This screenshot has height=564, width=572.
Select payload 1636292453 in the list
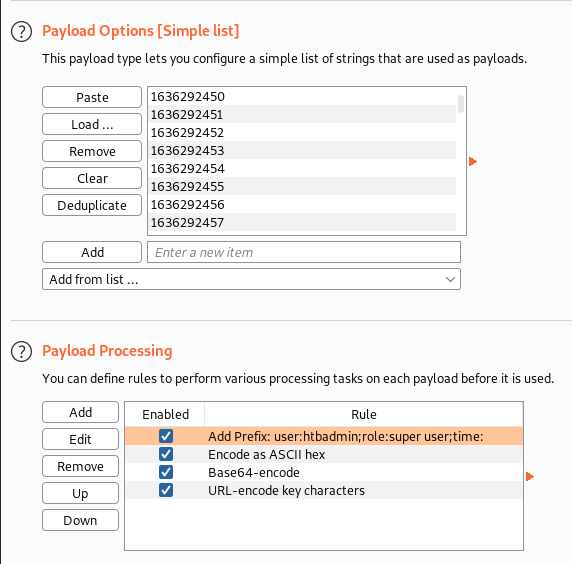(302, 150)
